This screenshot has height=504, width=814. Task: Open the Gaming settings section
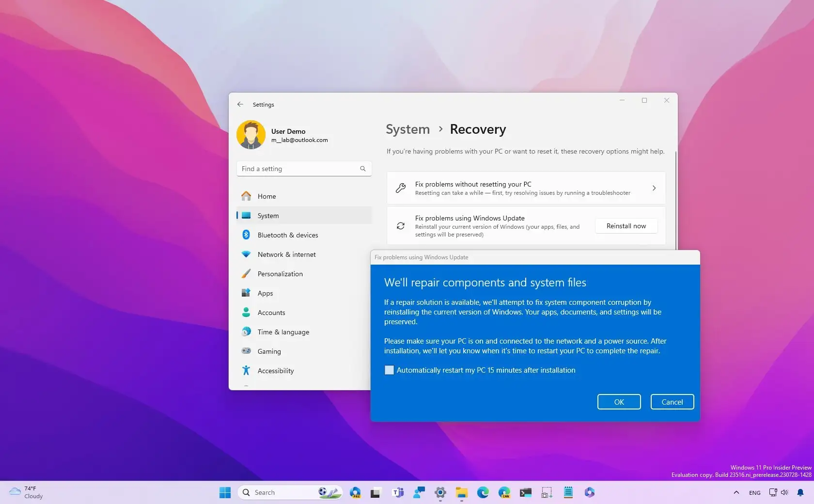tap(304, 351)
